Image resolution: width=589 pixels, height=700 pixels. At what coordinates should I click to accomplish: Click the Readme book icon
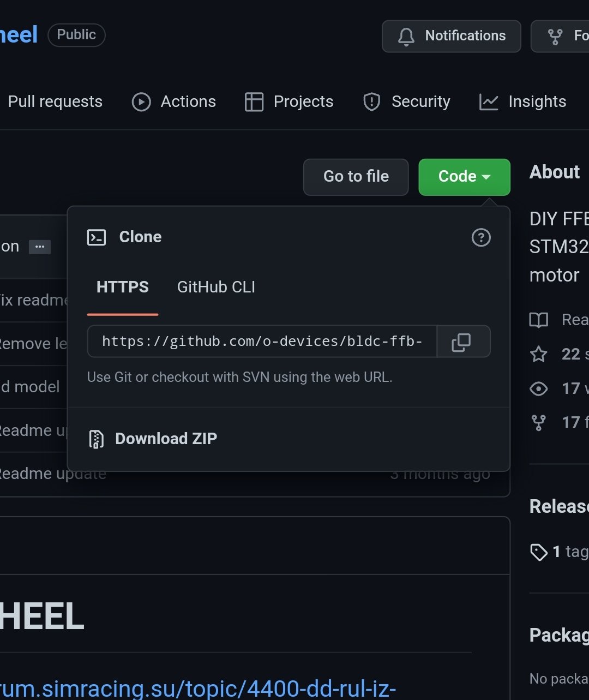[539, 320]
